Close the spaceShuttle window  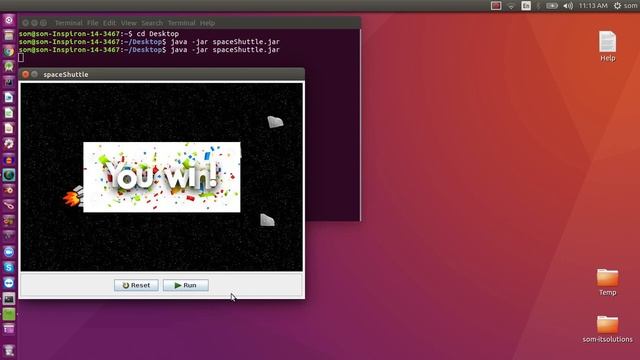(x=25, y=74)
